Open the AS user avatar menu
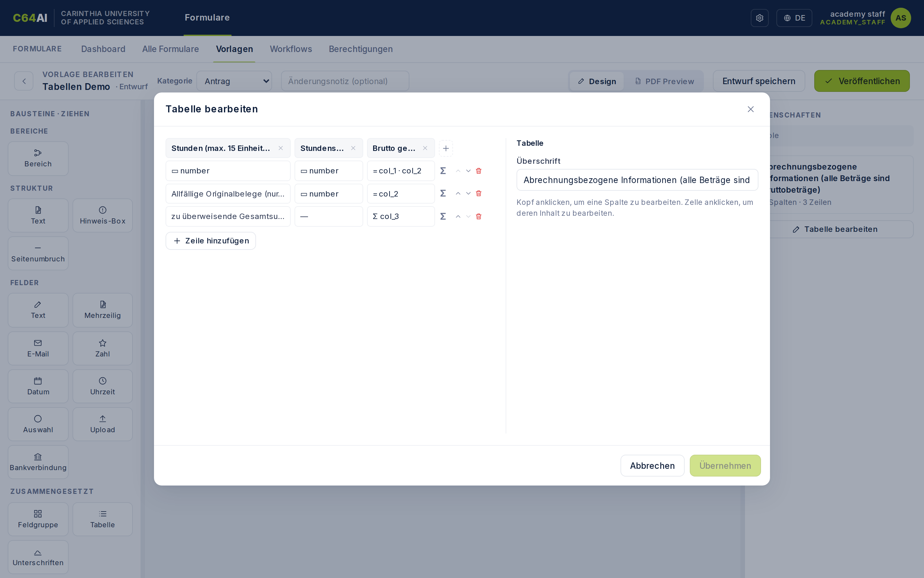Image resolution: width=924 pixels, height=578 pixels. coord(901,18)
